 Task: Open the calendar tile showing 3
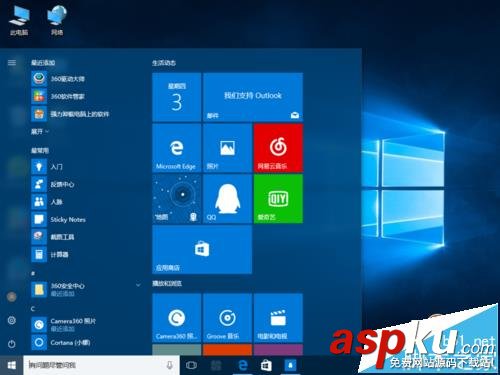(x=177, y=97)
